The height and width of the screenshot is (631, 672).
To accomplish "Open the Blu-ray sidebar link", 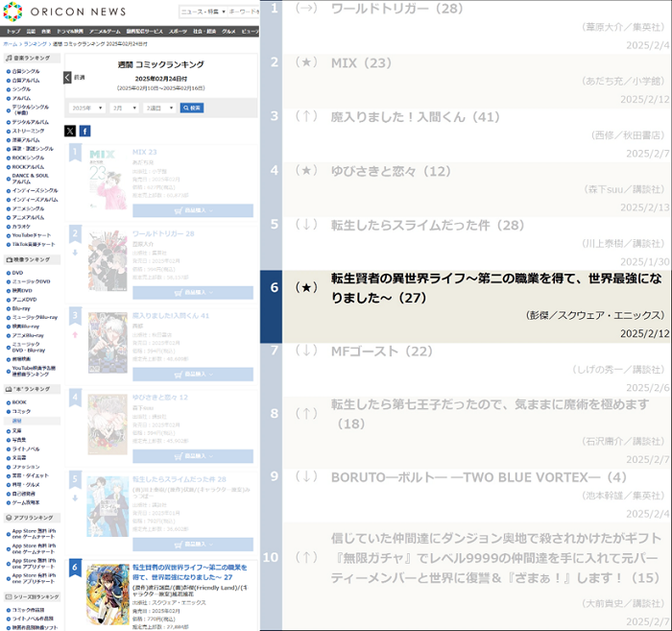I will click(x=21, y=308).
